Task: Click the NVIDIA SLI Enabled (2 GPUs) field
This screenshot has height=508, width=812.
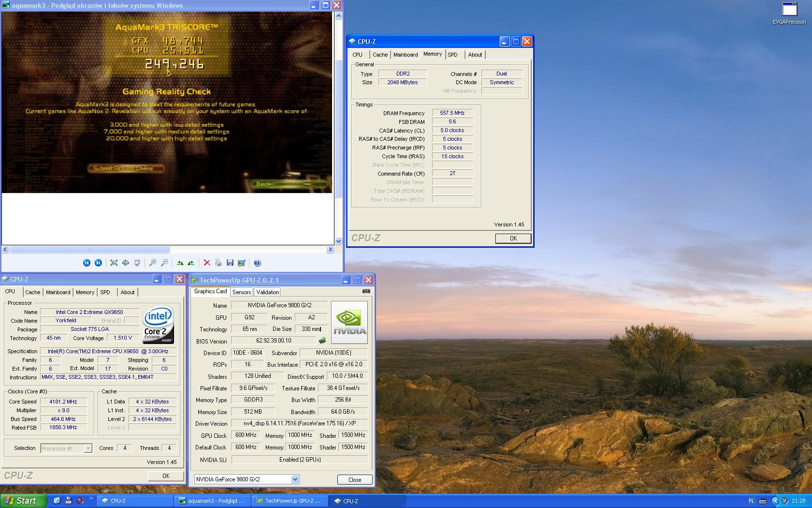Action: pos(300,460)
